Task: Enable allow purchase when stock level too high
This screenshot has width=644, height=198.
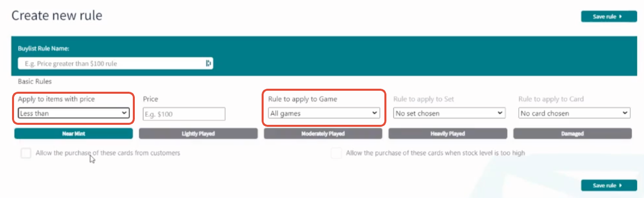Action: pyautogui.click(x=336, y=153)
